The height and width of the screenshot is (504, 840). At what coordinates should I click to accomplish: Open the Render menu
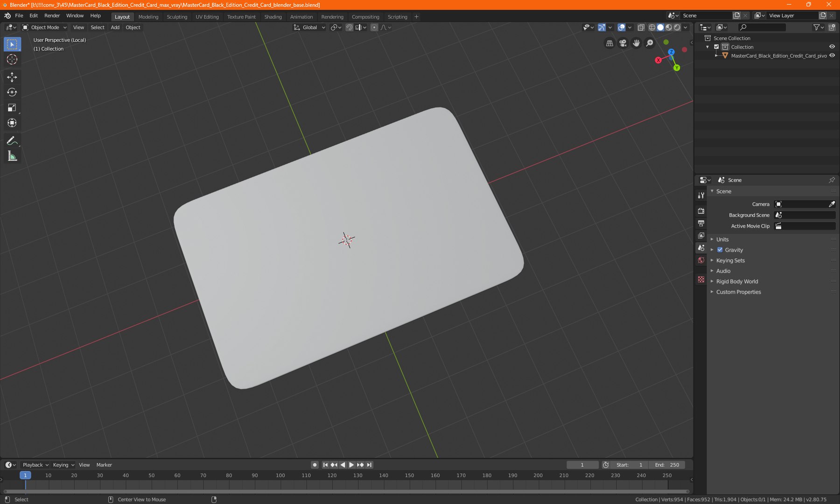coord(52,16)
